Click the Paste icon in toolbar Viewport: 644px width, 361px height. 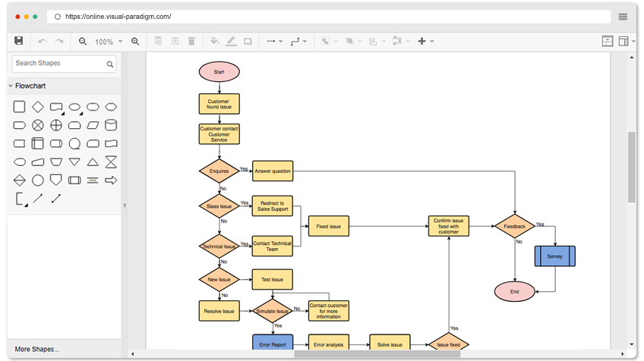(x=175, y=41)
